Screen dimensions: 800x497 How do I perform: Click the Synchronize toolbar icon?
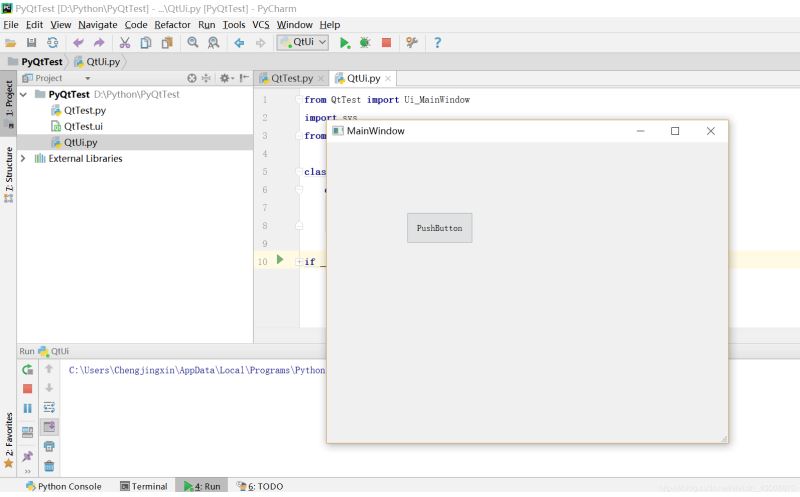coord(53,43)
